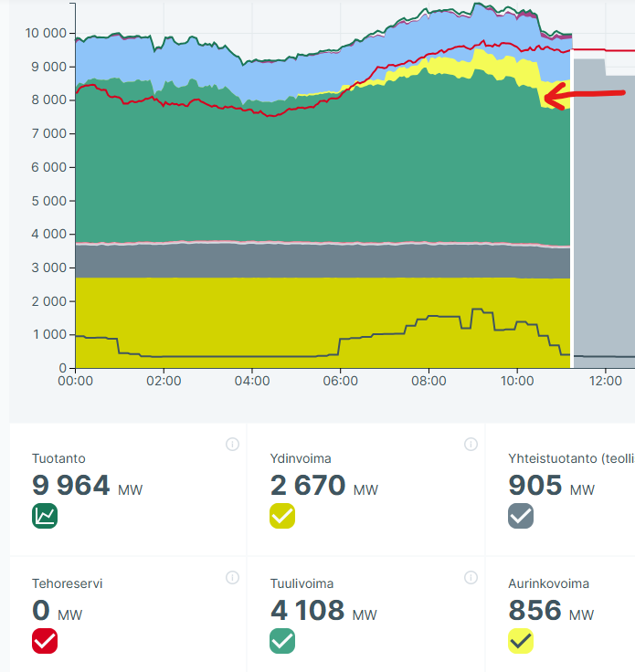Uncheck the Ydinvoima nuclear power checkbox
635x672 pixels.
[x=282, y=516]
